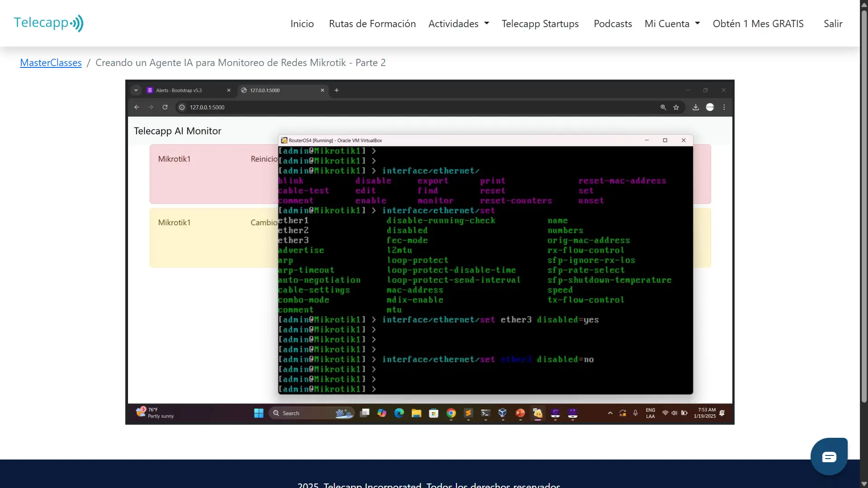Click the bookmark star in the address bar
This screenshot has height=488, width=868.
(x=676, y=107)
